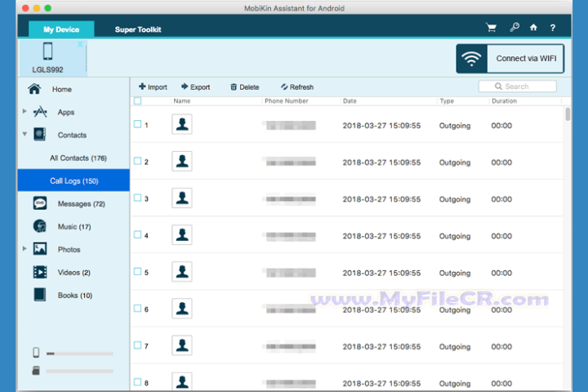588x392 pixels.
Task: Click contact avatar in row 2
Action: click(x=182, y=161)
